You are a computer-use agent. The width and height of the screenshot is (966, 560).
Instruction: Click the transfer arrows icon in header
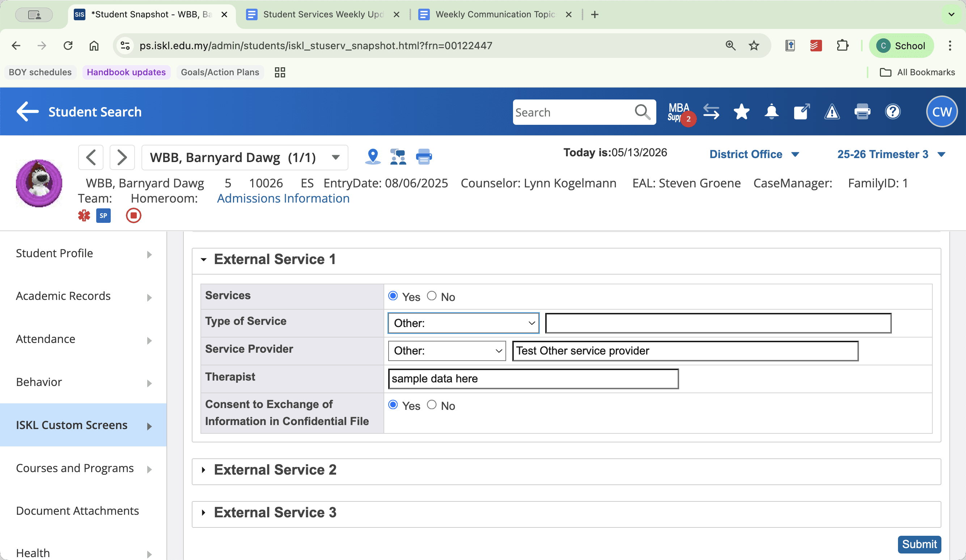(711, 112)
